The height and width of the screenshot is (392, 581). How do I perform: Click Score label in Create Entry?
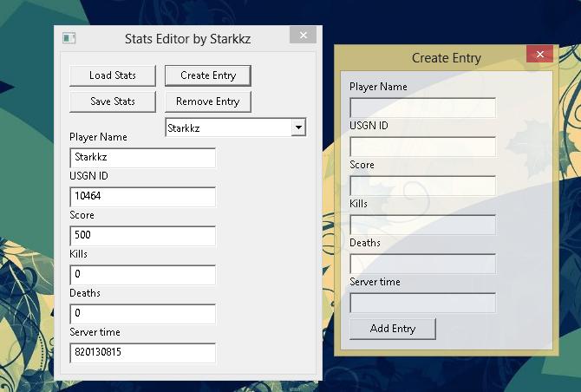(x=362, y=165)
